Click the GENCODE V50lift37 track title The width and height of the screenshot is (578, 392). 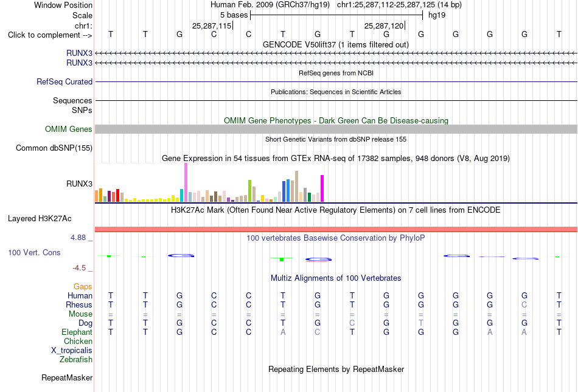(336, 44)
